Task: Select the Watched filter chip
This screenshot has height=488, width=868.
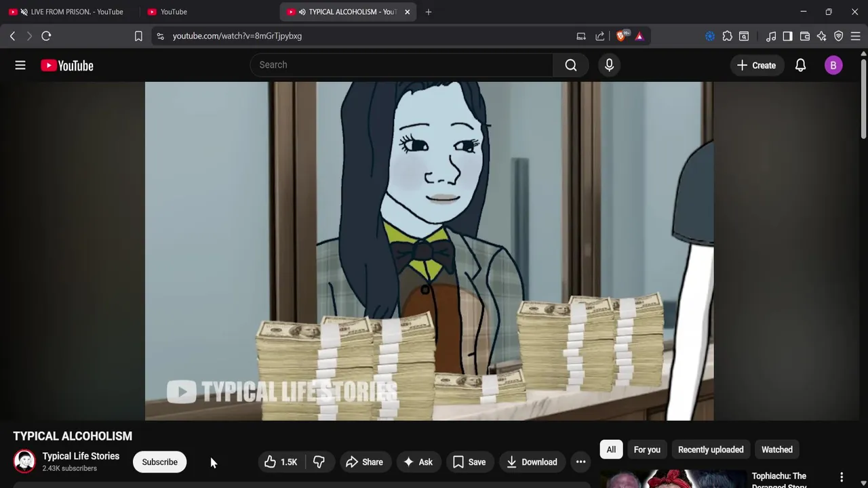Action: 777,449
